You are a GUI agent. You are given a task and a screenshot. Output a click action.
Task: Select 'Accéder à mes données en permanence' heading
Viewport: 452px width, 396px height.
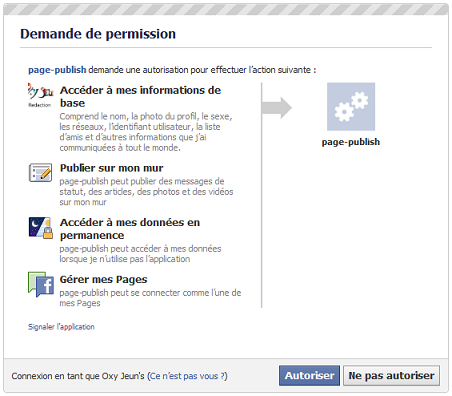click(130, 229)
